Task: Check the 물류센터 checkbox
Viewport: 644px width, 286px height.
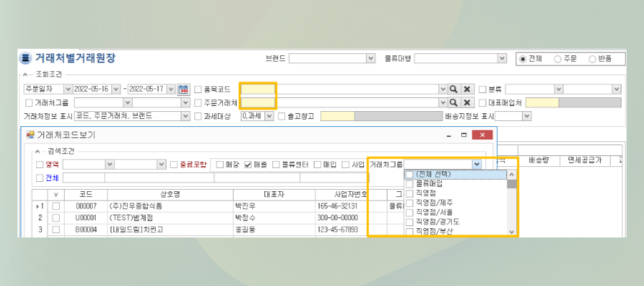Action: click(x=275, y=164)
